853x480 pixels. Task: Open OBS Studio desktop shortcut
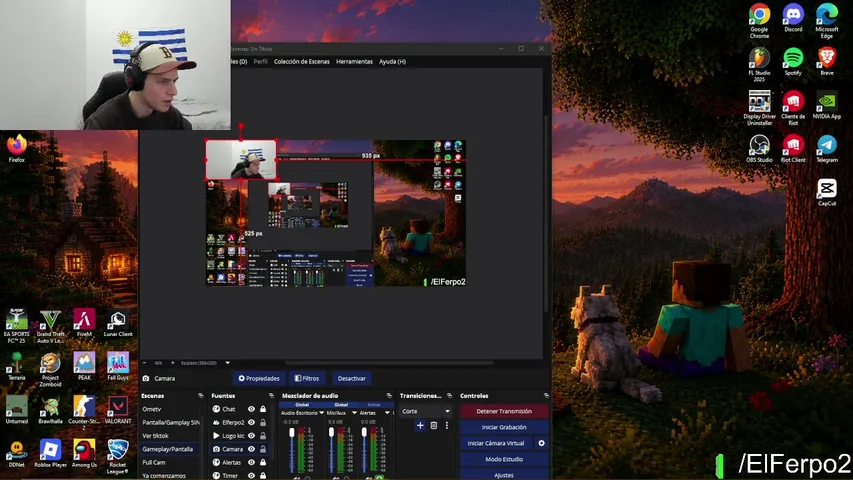click(x=759, y=149)
